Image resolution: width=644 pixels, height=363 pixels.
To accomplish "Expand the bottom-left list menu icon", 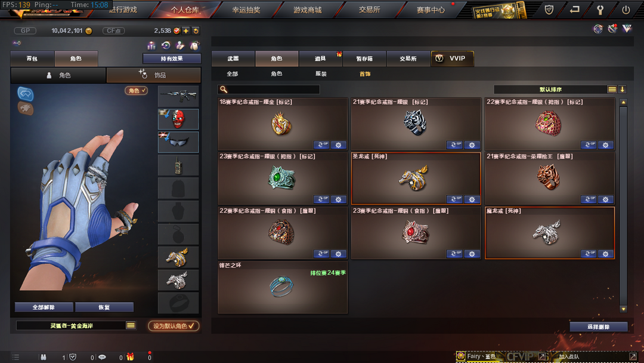I will click(x=16, y=357).
